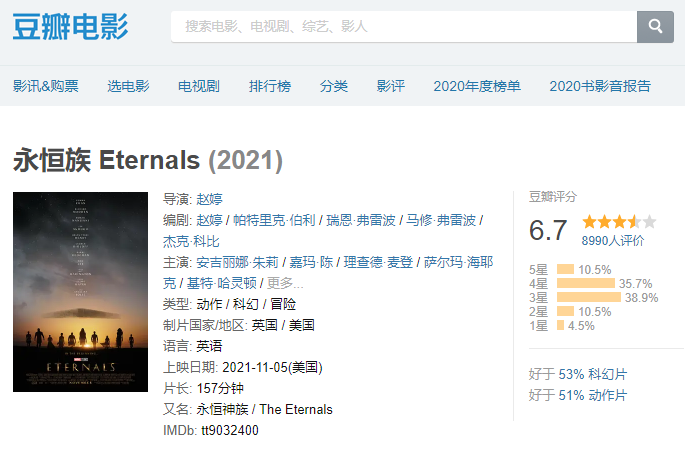Viewport: 685px width, 457px height.
Task: Click the 6.7 score number
Action: 548,230
